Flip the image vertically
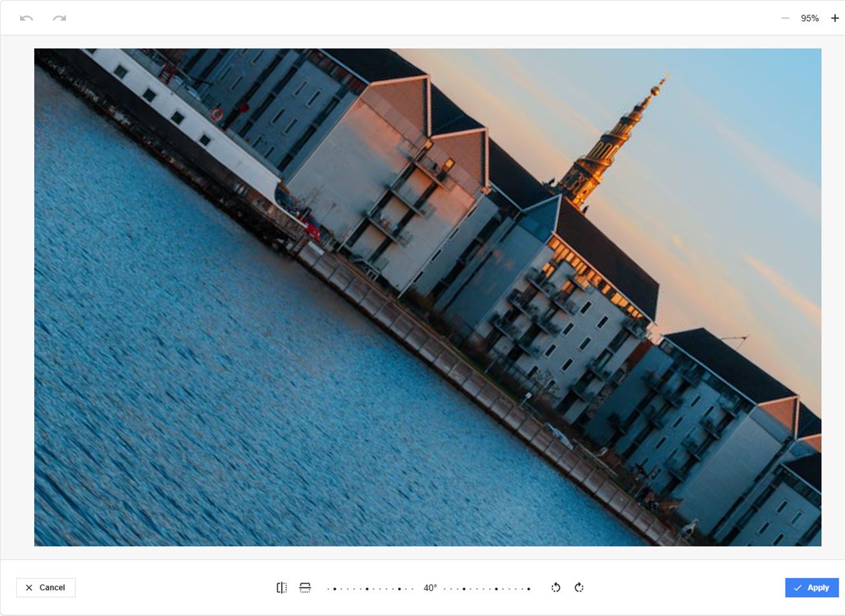The height and width of the screenshot is (616, 845). tap(305, 588)
